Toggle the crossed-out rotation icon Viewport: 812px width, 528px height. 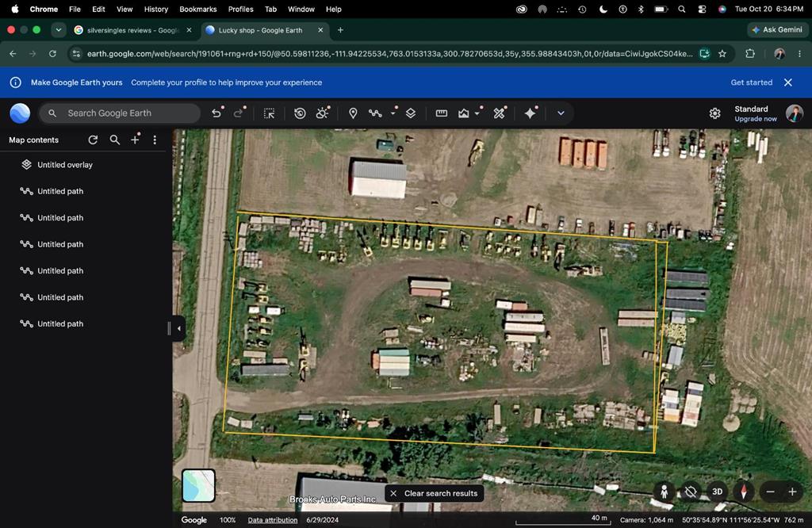[691, 492]
